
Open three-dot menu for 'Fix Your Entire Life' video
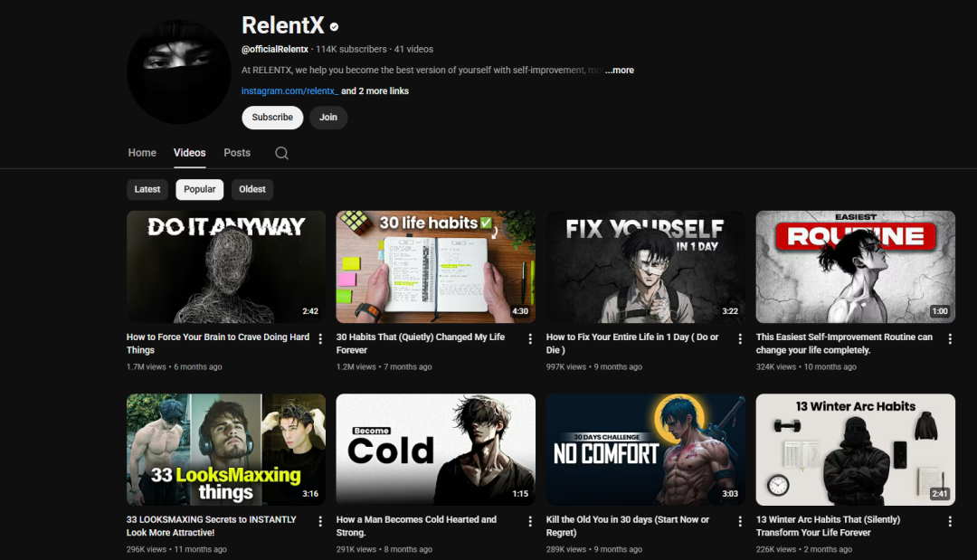[740, 339]
